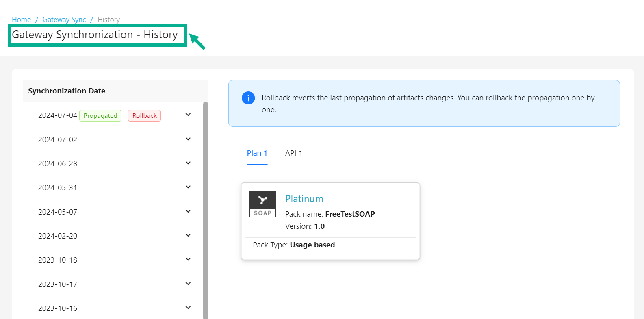644x319 pixels.
Task: Go to Home via breadcrumb
Action: (21, 20)
